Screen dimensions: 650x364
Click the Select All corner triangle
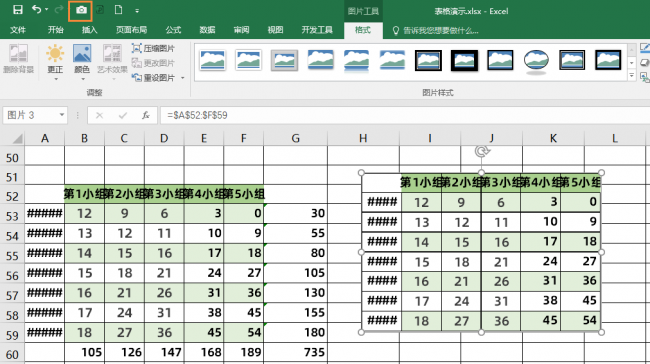[17, 138]
